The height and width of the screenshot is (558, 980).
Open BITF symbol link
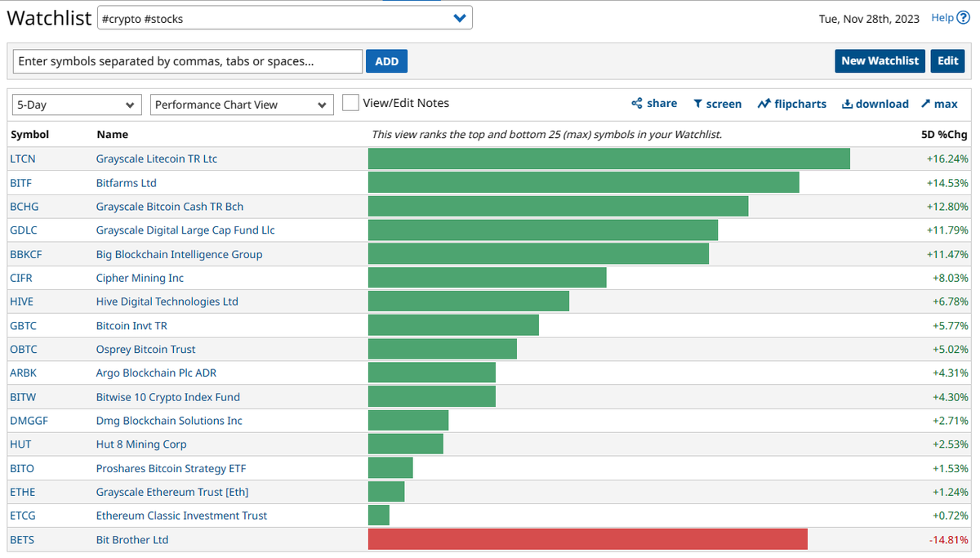(21, 183)
